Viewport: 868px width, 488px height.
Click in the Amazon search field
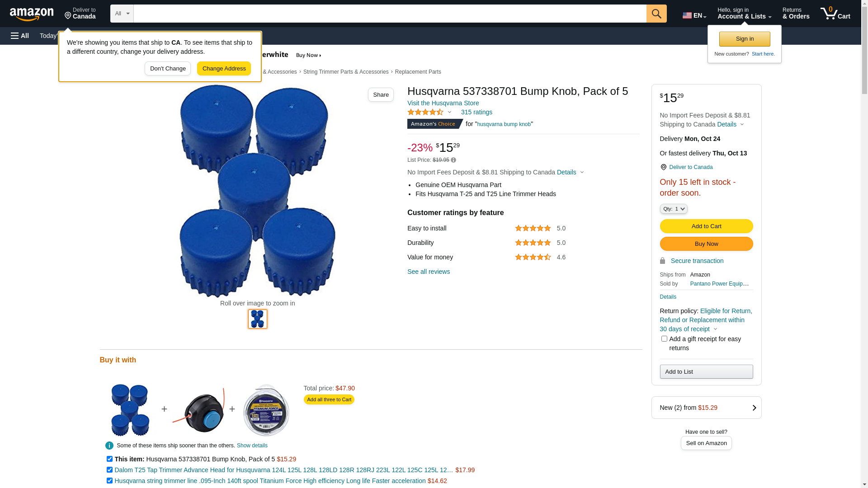tap(390, 14)
